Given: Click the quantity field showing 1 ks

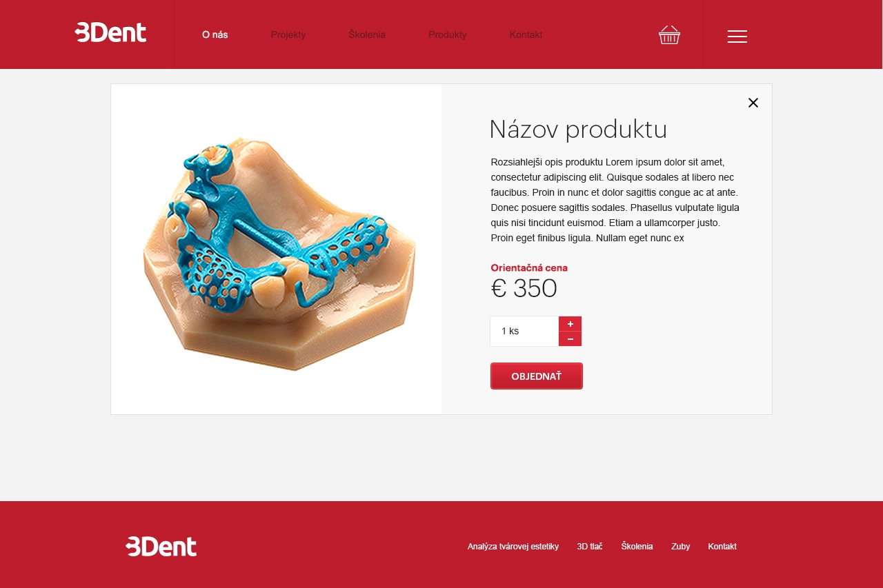Looking at the screenshot, I should click(524, 331).
